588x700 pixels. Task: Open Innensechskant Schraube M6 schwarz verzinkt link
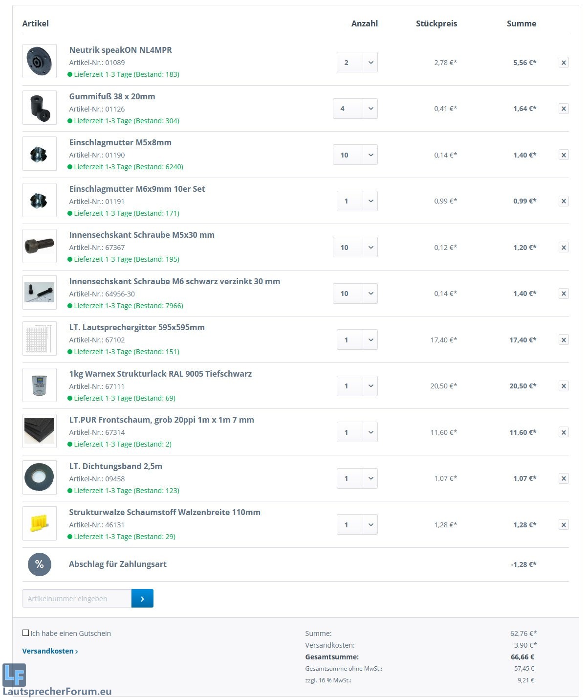pos(174,281)
